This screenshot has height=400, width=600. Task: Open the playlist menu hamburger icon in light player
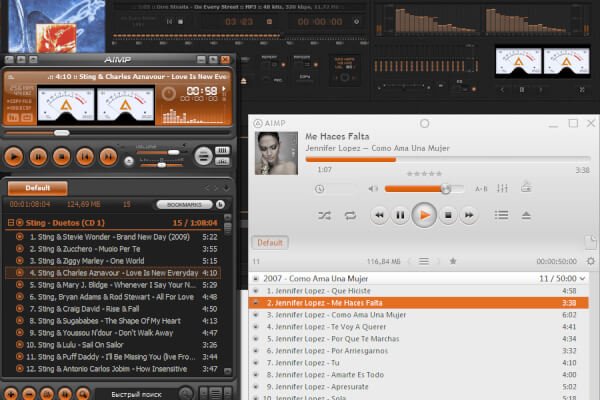[x=424, y=261]
